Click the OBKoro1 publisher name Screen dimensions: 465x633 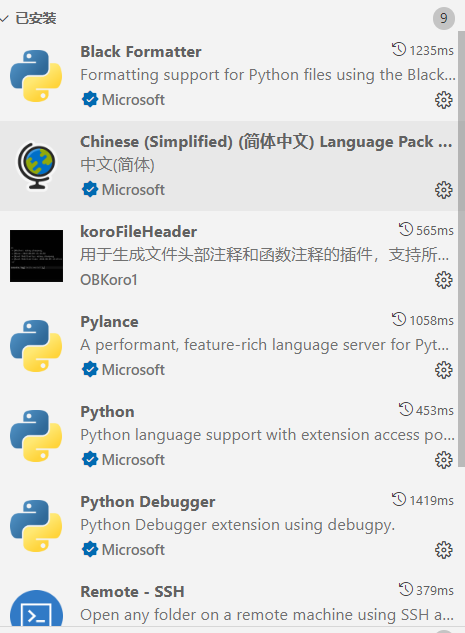coord(109,280)
